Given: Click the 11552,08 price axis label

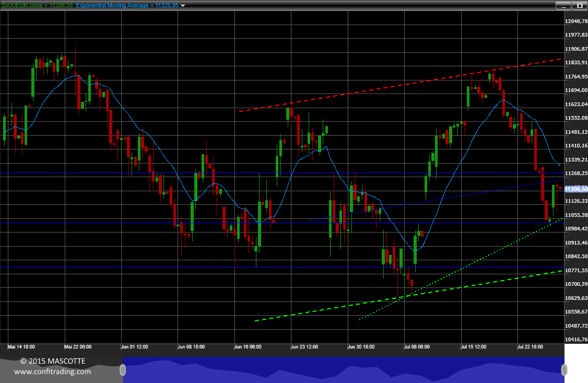Looking at the screenshot, I should 576,118.
